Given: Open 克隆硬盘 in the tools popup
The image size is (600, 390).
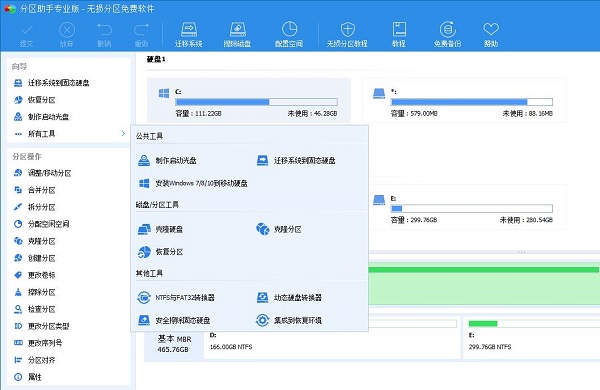Looking at the screenshot, I should click(160, 229).
